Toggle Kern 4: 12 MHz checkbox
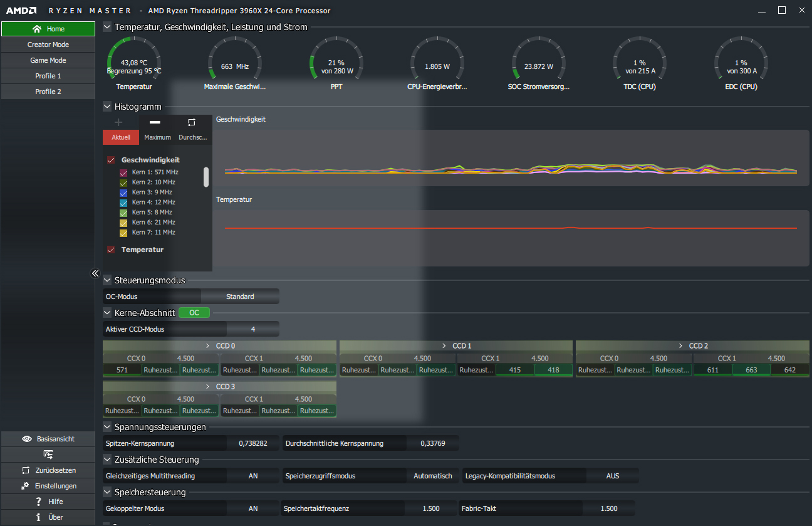Viewport: 812px width, 526px height. click(123, 203)
